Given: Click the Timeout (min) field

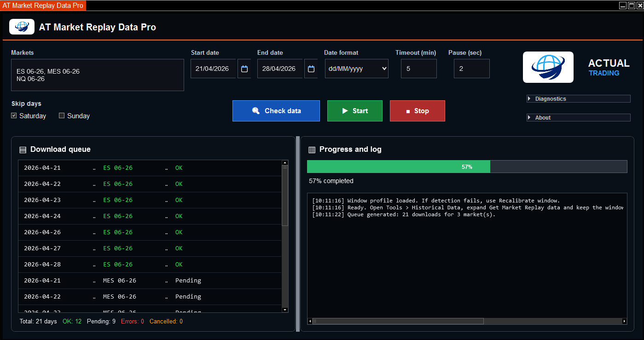Looking at the screenshot, I should coord(419,69).
